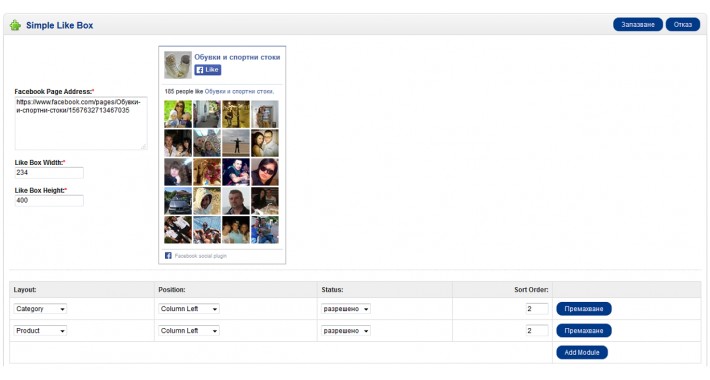Screen dimensions: 710x380
Task: Click the Position column header
Action: [172, 289]
